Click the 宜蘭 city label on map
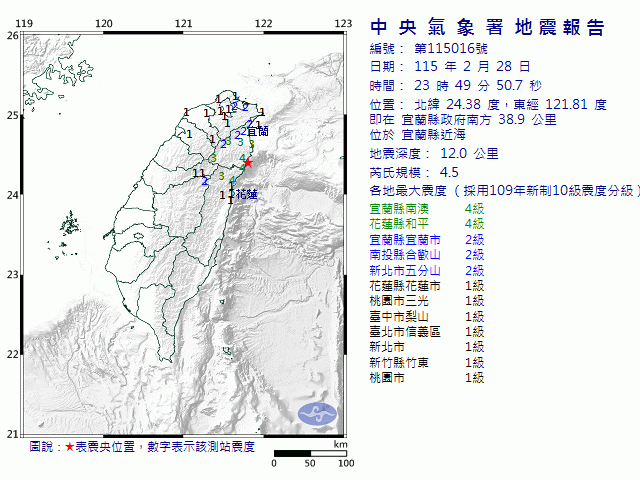This screenshot has width=640, height=480. [257, 131]
